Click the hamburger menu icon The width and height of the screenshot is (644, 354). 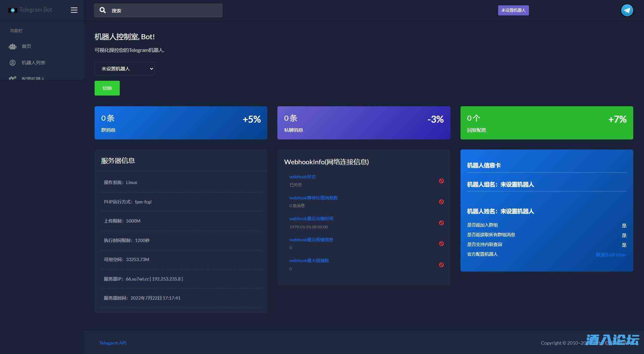coord(74,10)
